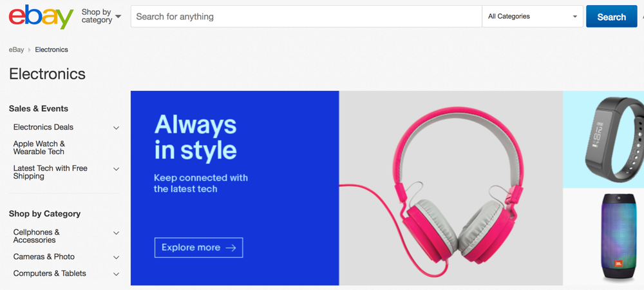The height and width of the screenshot is (290, 644).
Task: Open Apple Watch & Wearable Tech link
Action: [x=39, y=148]
